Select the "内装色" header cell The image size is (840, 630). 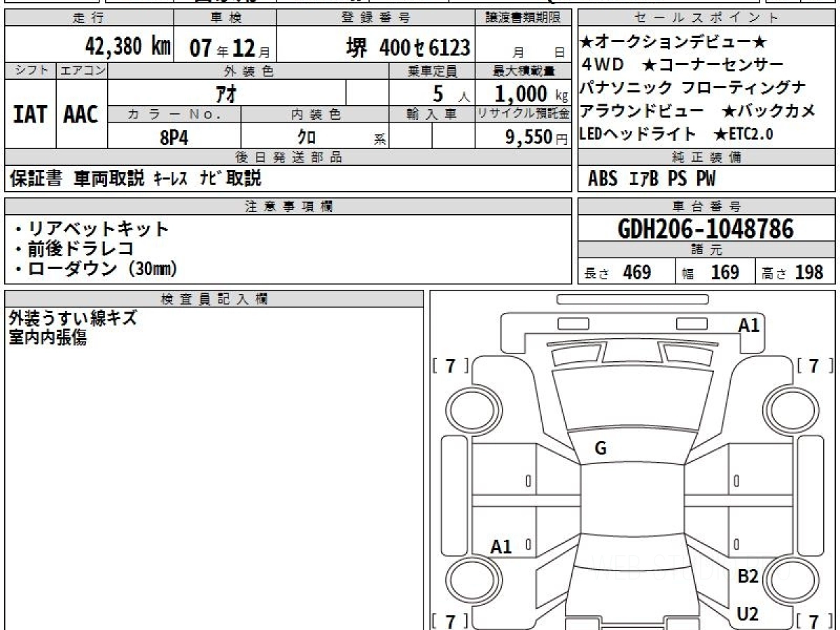coord(315,114)
